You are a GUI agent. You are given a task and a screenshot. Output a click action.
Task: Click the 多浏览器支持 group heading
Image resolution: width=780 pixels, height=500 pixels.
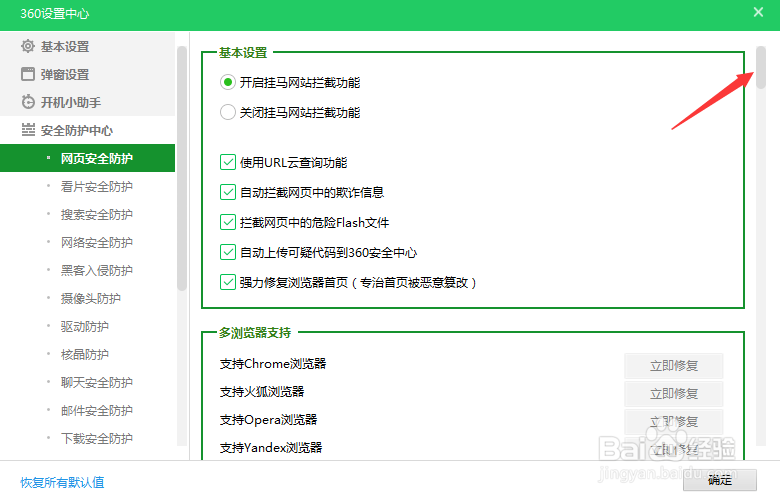point(255,332)
